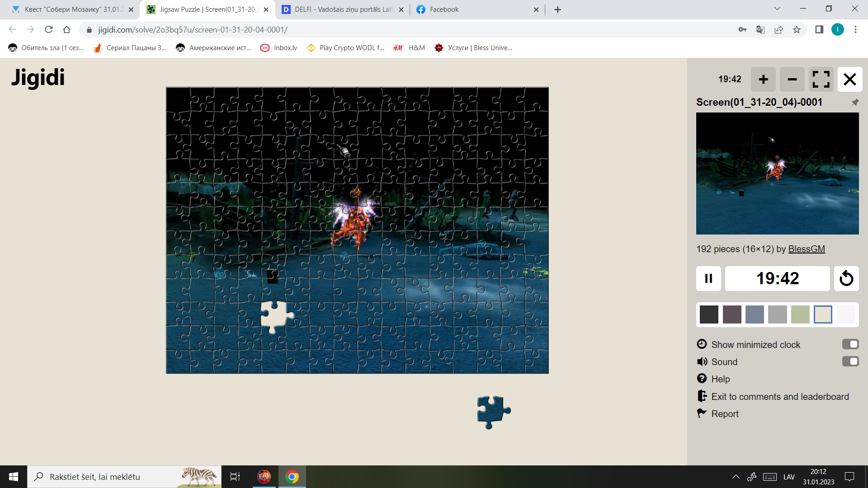This screenshot has height=488, width=868.
Task: Enable the minimized clock display
Action: (x=850, y=344)
